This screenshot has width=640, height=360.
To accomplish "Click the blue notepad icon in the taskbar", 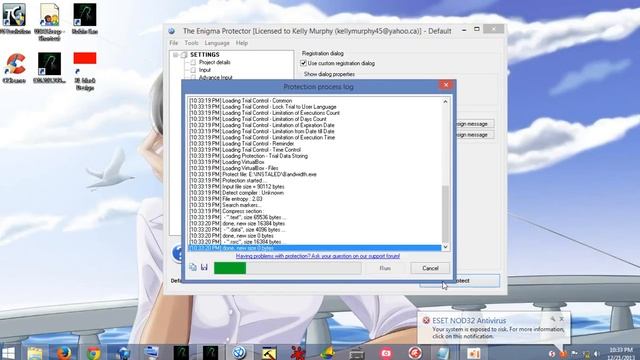I will pos(444,353).
